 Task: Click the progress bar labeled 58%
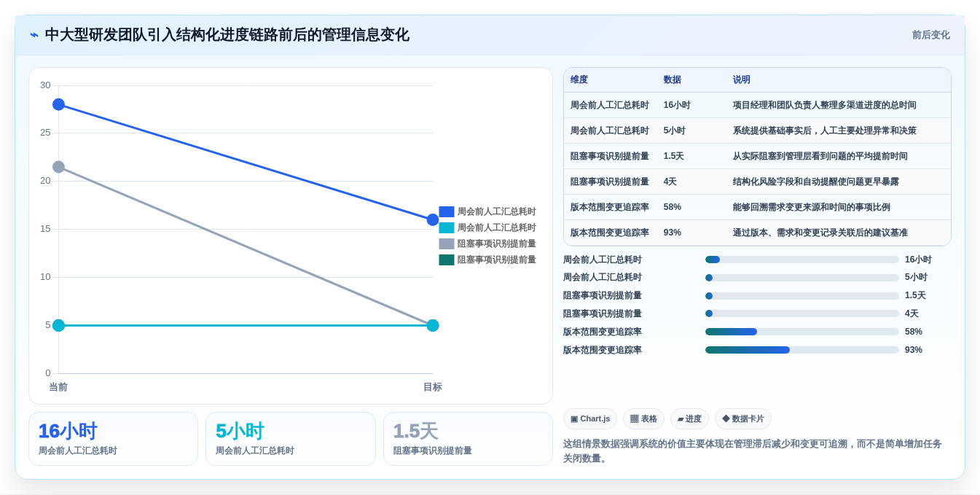[802, 332]
